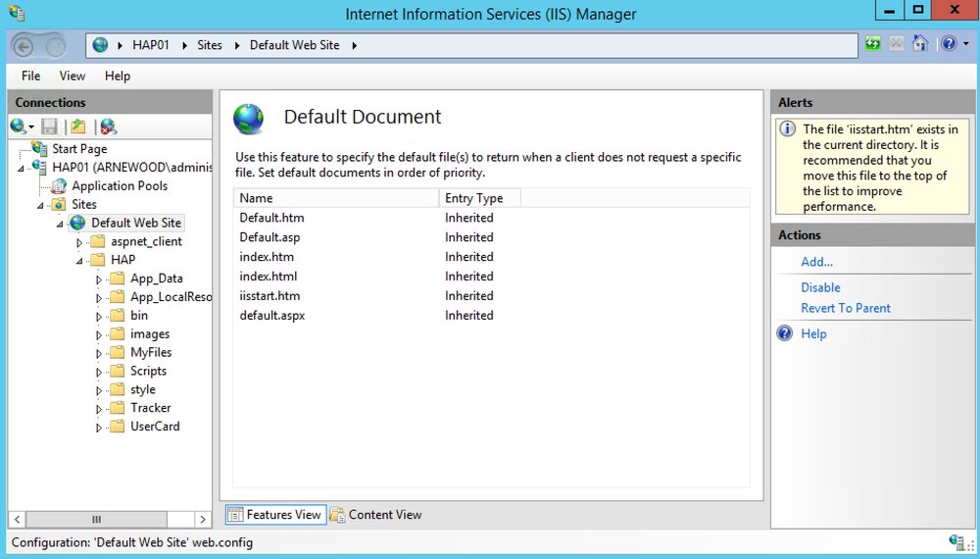
Task: Open the View menu
Action: pyautogui.click(x=72, y=76)
